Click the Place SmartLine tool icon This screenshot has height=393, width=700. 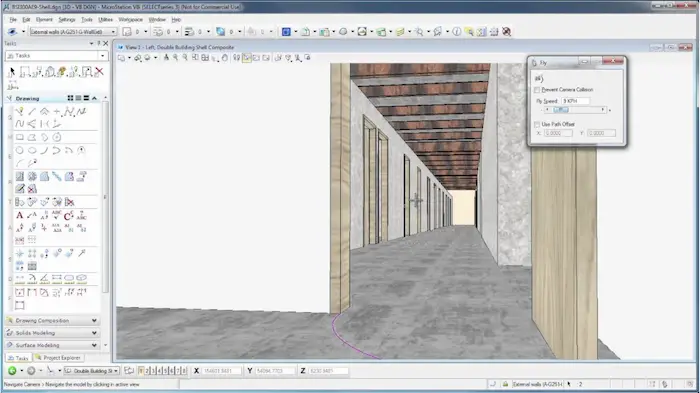[19, 111]
